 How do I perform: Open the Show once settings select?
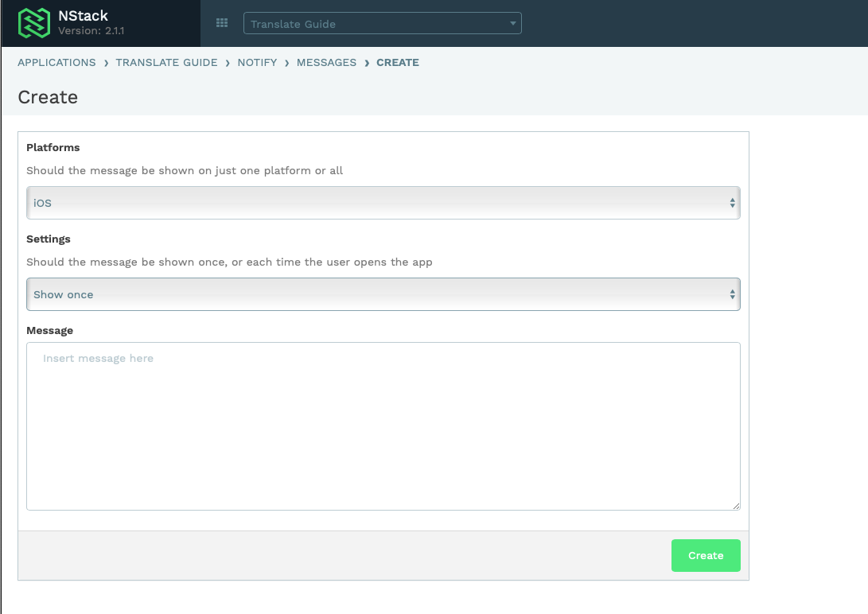[x=383, y=294]
